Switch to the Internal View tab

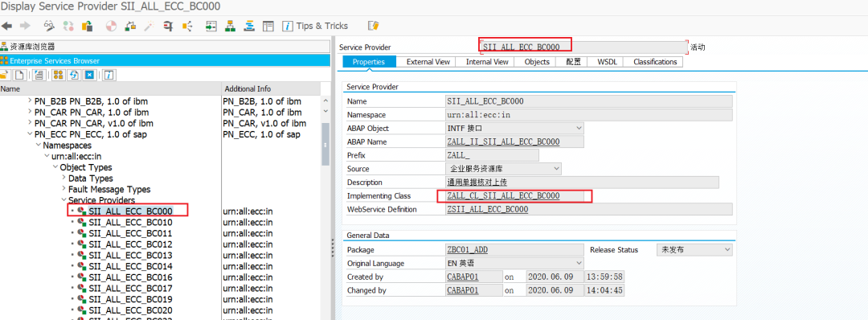[487, 62]
